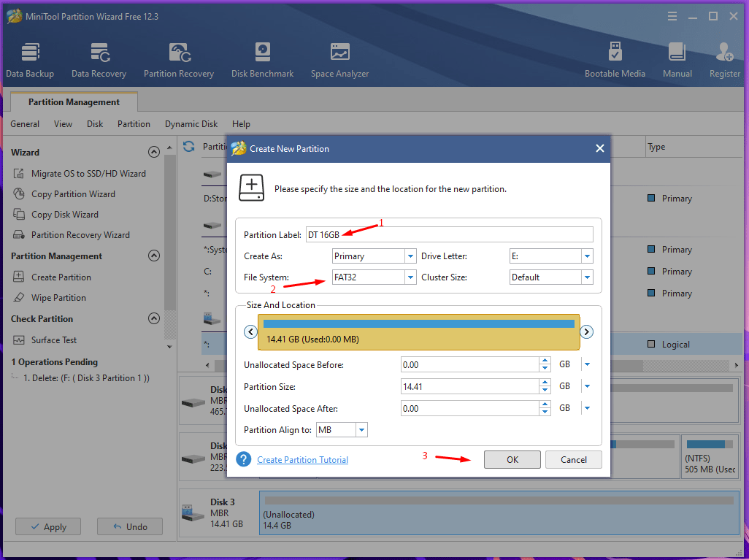Launch Data Recovery tool
This screenshot has width=749, height=560.
coord(99,60)
